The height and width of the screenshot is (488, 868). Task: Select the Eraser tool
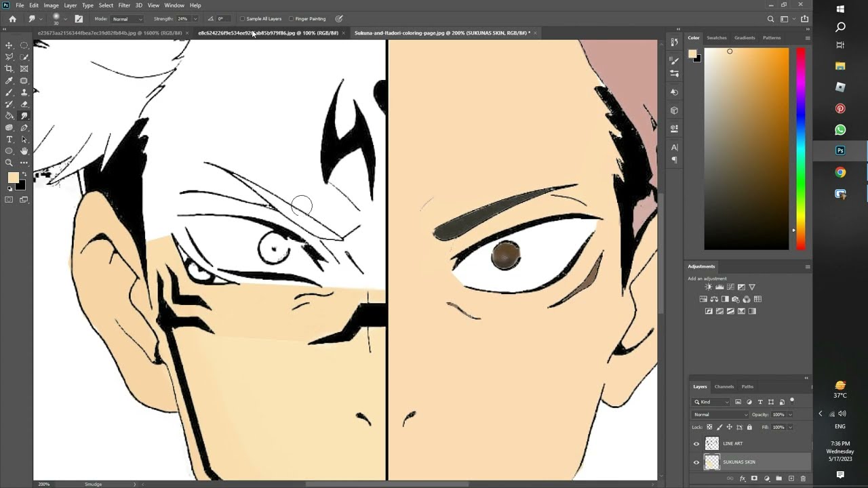(x=24, y=104)
